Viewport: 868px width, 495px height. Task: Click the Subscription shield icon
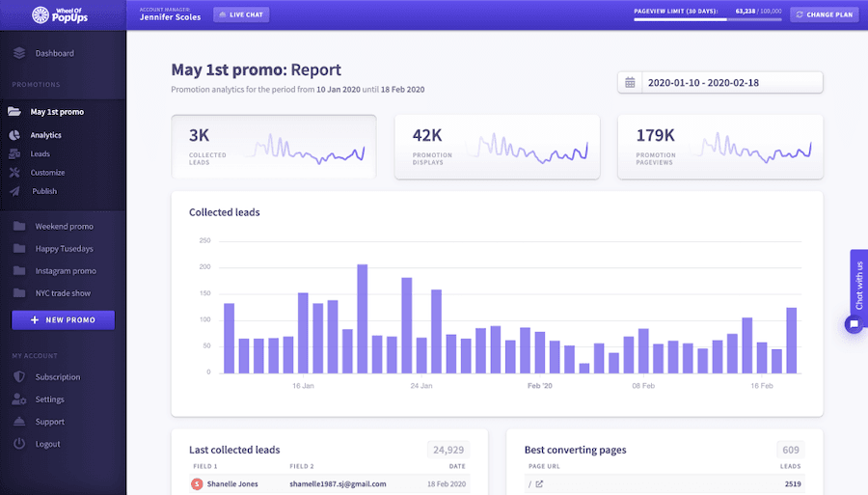tap(18, 377)
